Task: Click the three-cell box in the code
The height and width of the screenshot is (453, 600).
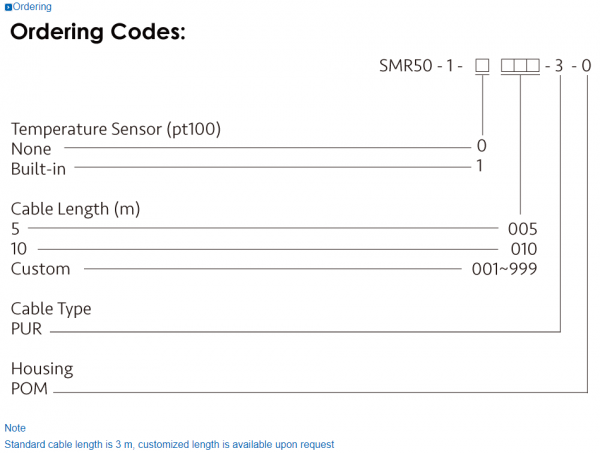Action: coord(519,67)
